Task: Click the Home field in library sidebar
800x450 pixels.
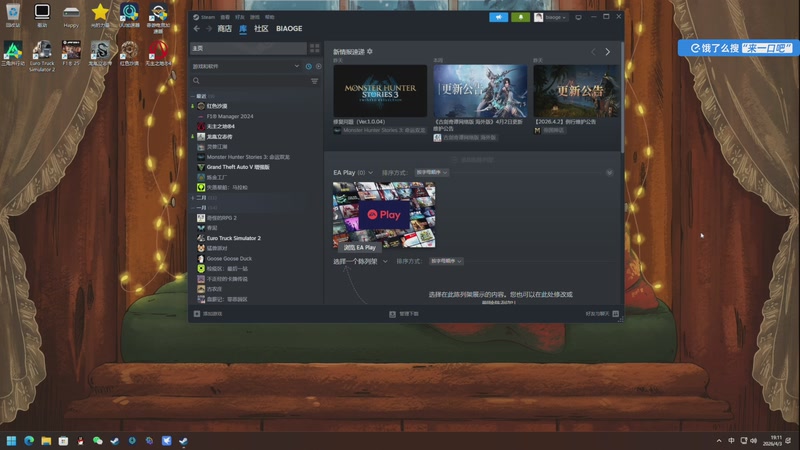Action: pyautogui.click(x=248, y=48)
